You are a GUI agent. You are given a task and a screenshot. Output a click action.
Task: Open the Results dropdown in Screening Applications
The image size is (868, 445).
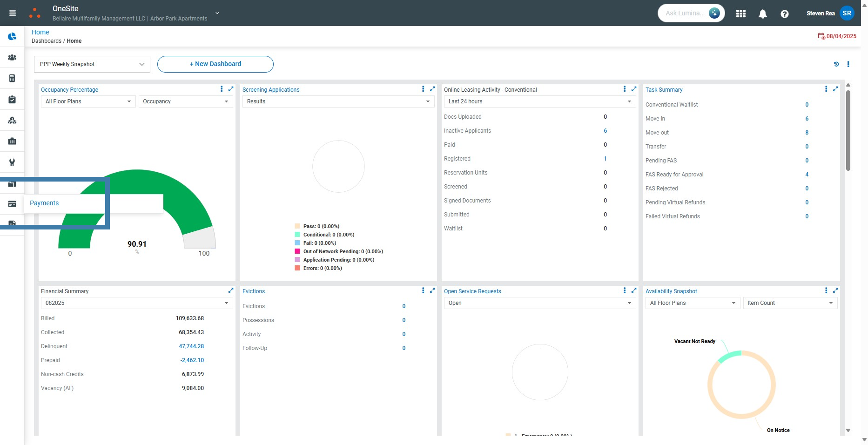338,101
